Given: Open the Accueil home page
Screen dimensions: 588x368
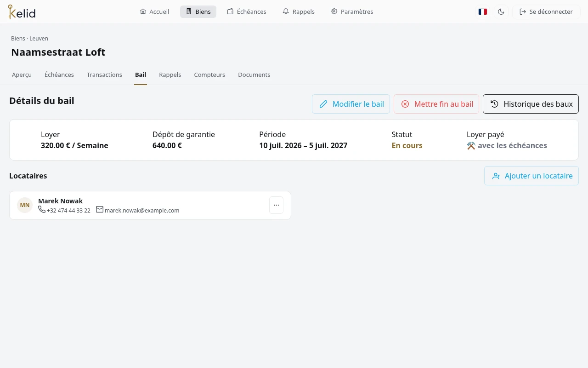Looking at the screenshot, I should (154, 11).
